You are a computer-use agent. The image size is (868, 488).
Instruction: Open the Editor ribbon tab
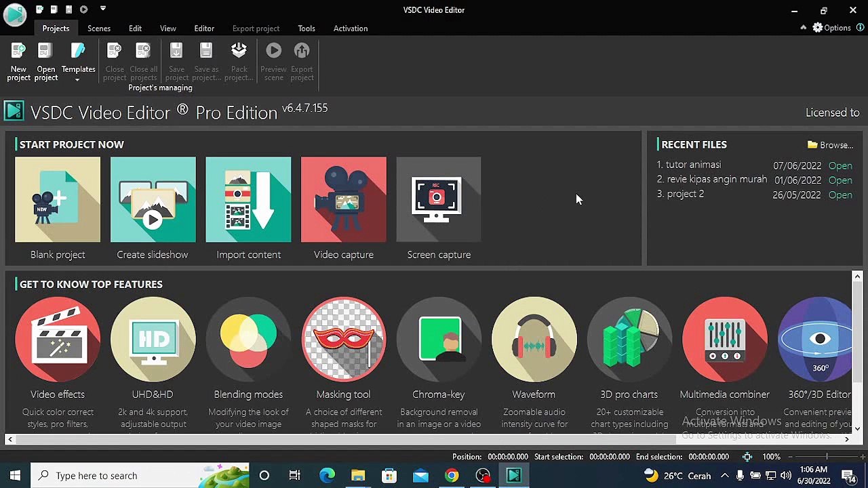[204, 28]
